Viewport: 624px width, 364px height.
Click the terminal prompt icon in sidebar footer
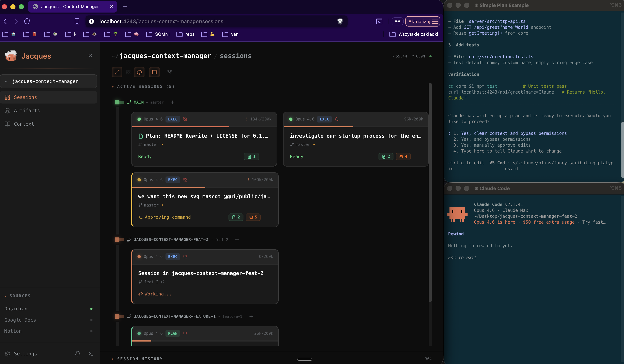91,354
